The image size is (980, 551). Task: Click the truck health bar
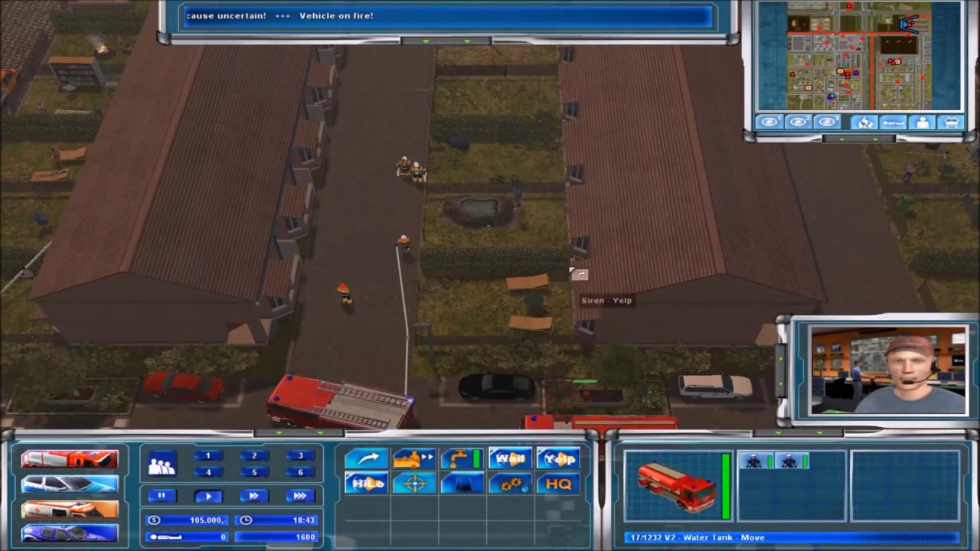pos(726,486)
